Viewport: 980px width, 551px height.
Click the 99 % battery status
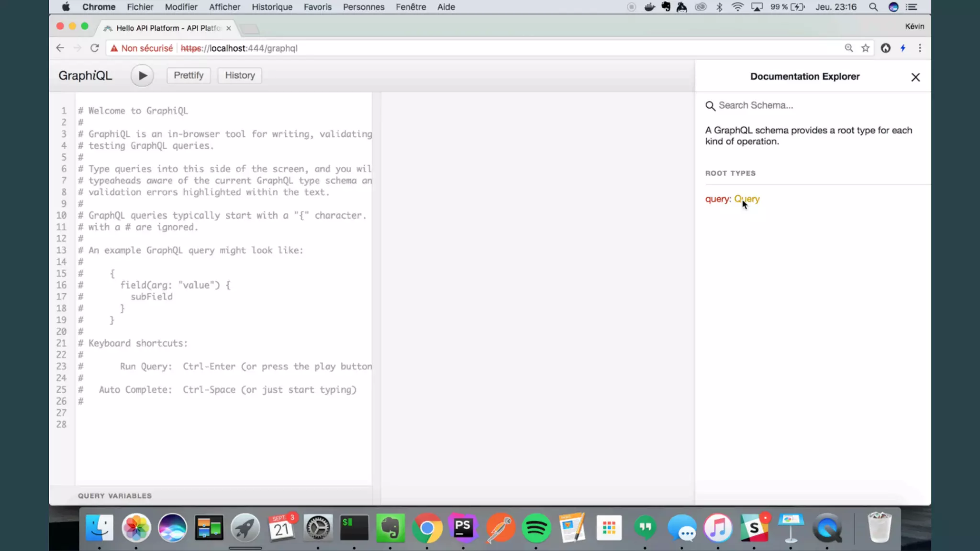(787, 7)
